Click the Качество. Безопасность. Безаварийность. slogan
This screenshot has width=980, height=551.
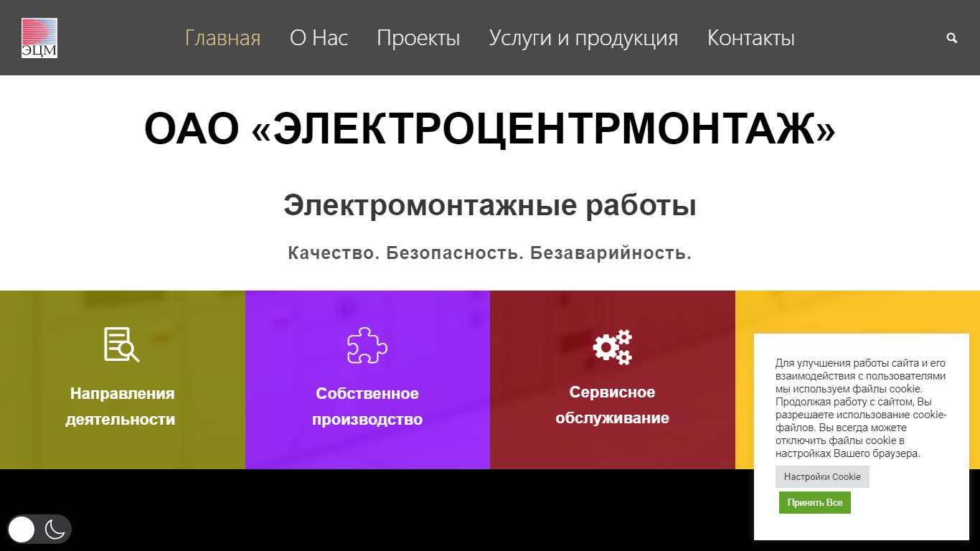(x=490, y=253)
